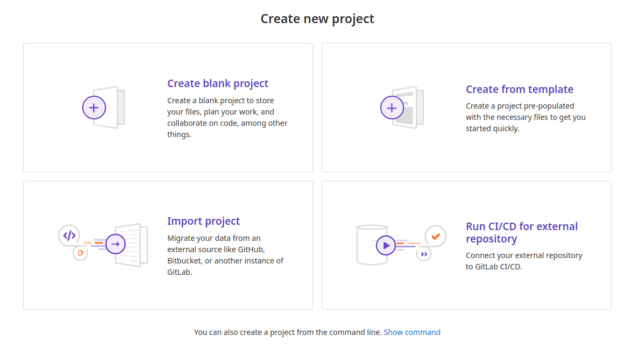Open "Run CI/CD for external repository" heading
Screen dimensions: 631x364
coord(521,232)
